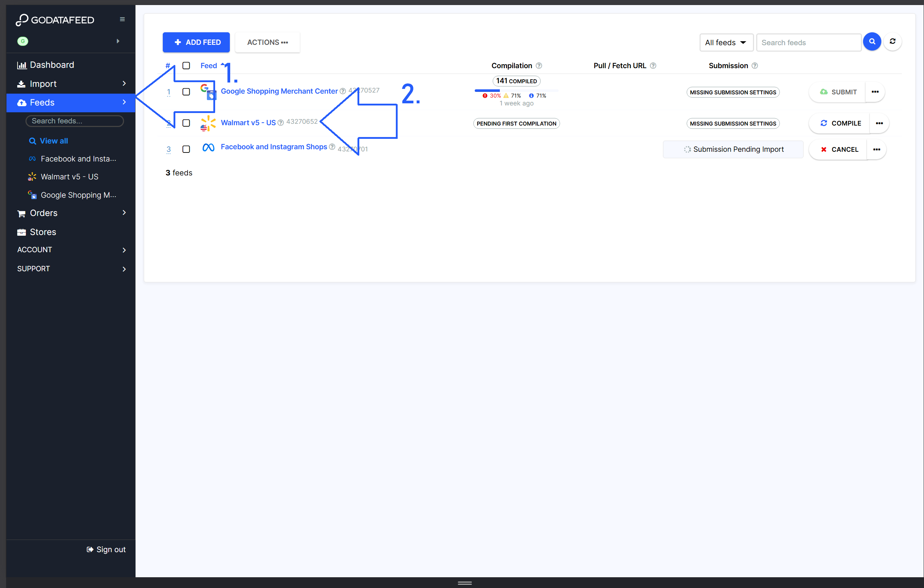This screenshot has height=588, width=924.
Task: Click help icon next to Submission header
Action: tap(754, 66)
